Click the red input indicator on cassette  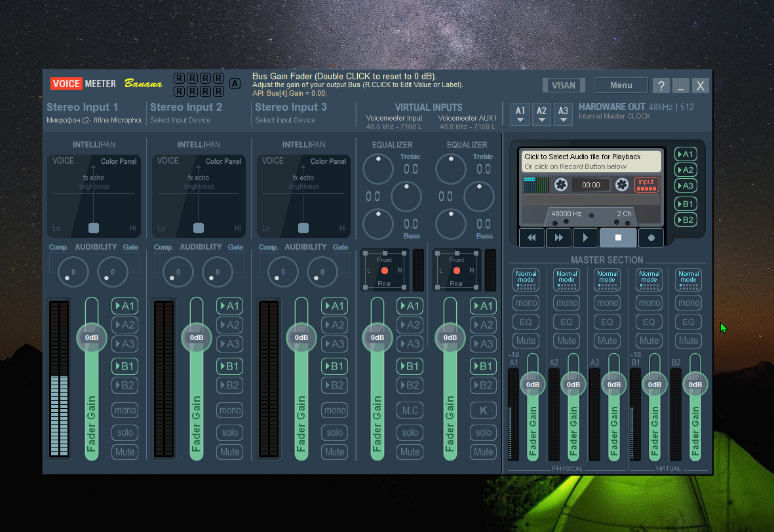coord(646,185)
